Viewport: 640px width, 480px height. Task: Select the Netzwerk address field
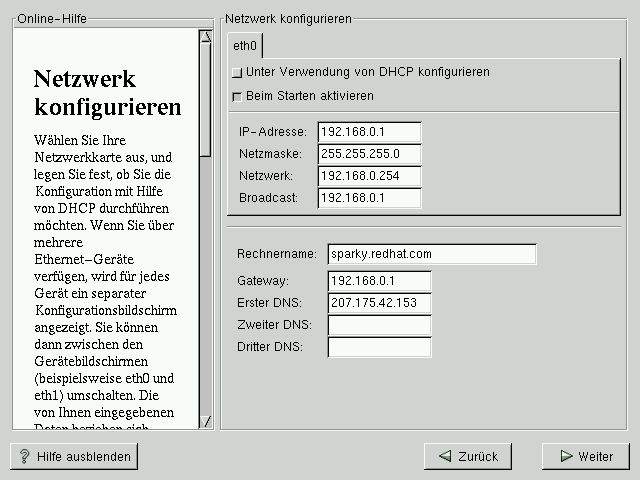(369, 176)
